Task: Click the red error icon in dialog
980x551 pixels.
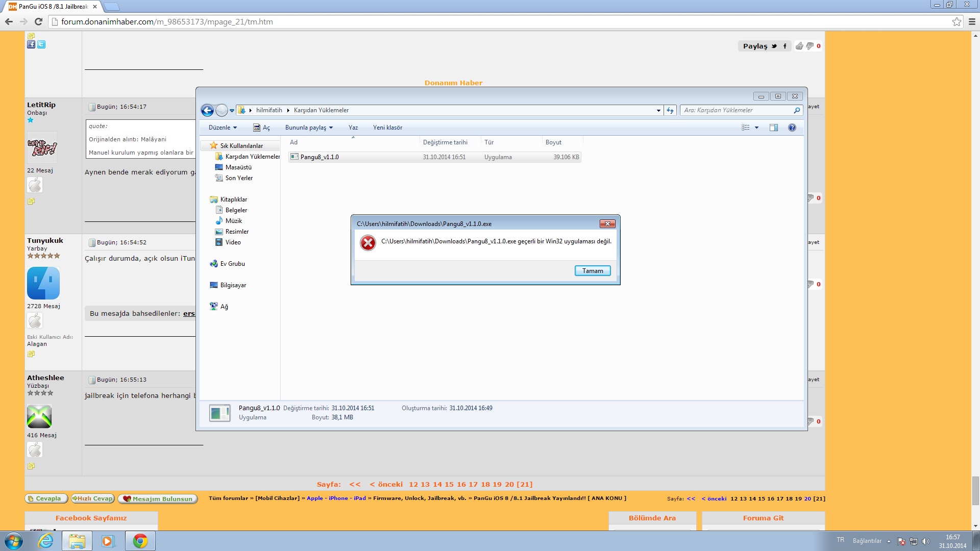Action: 367,243
